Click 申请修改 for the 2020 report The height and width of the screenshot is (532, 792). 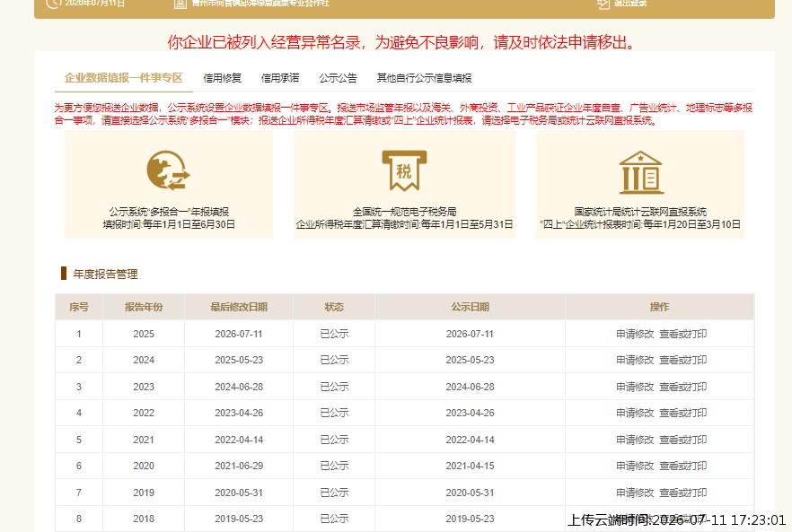(x=635, y=466)
